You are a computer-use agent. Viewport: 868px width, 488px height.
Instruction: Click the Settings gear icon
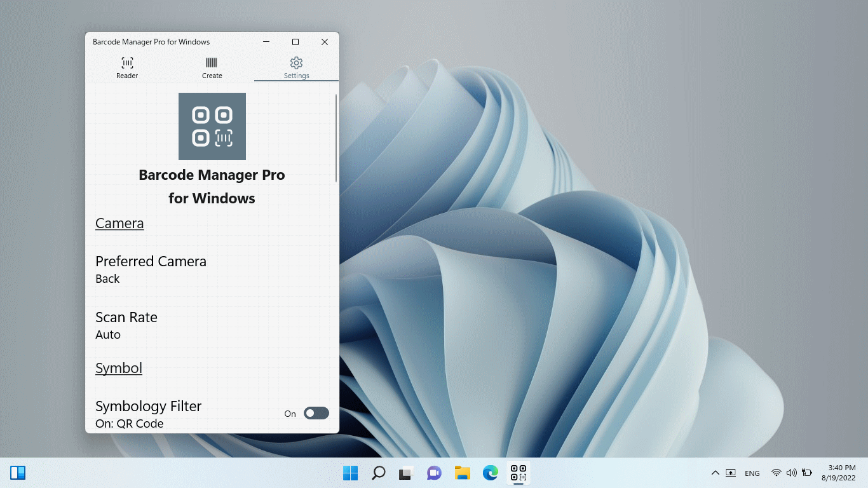[x=296, y=64]
